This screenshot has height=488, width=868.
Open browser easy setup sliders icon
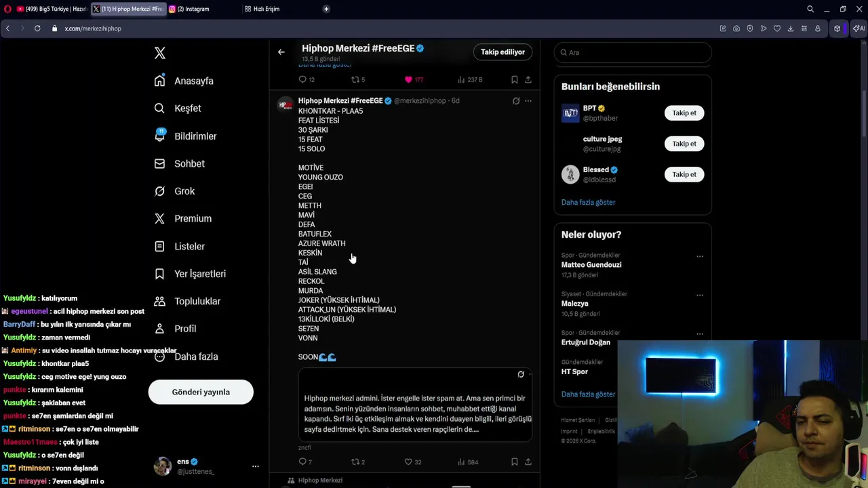click(804, 28)
